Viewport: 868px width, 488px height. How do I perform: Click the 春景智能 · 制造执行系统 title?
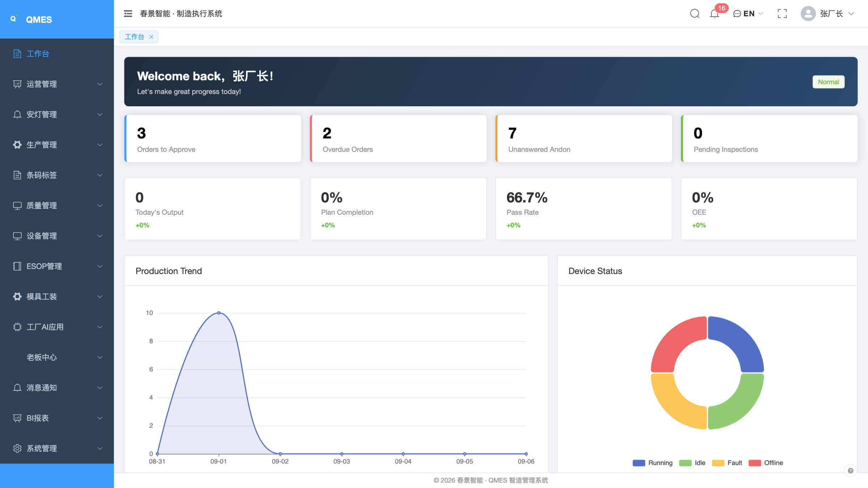tap(181, 14)
